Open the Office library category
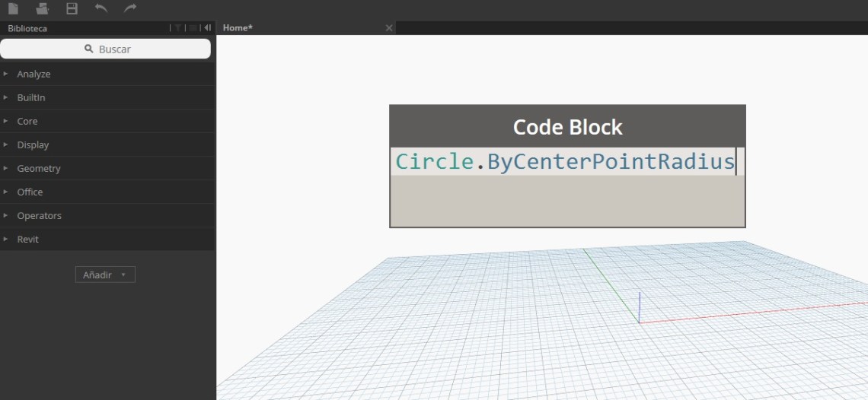This screenshot has height=400, width=868. coord(30,192)
